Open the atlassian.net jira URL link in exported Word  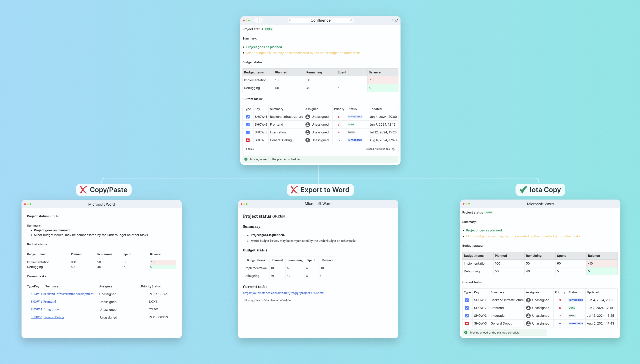pos(283,293)
